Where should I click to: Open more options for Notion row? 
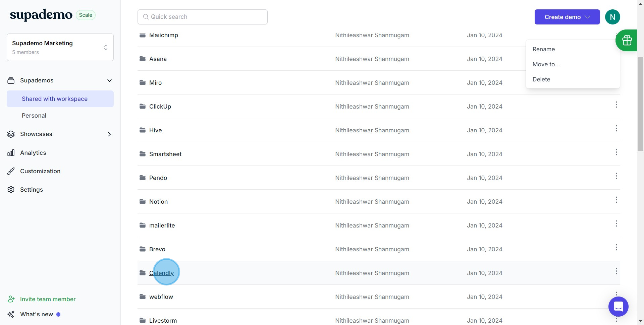coord(616,200)
